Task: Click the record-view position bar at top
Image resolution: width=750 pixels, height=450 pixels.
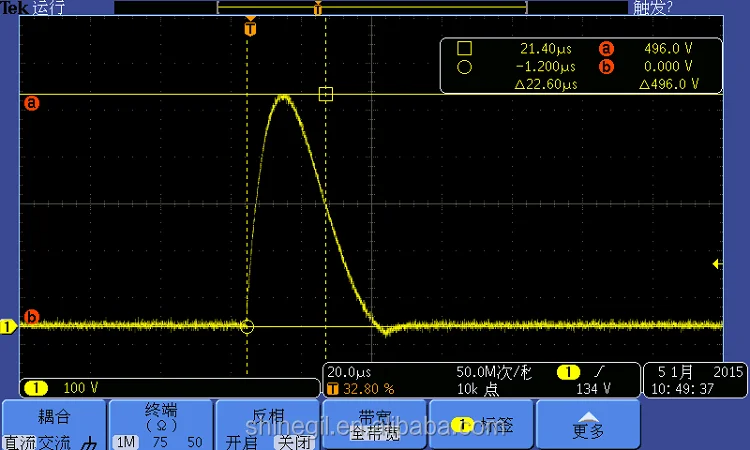Action: [371, 8]
